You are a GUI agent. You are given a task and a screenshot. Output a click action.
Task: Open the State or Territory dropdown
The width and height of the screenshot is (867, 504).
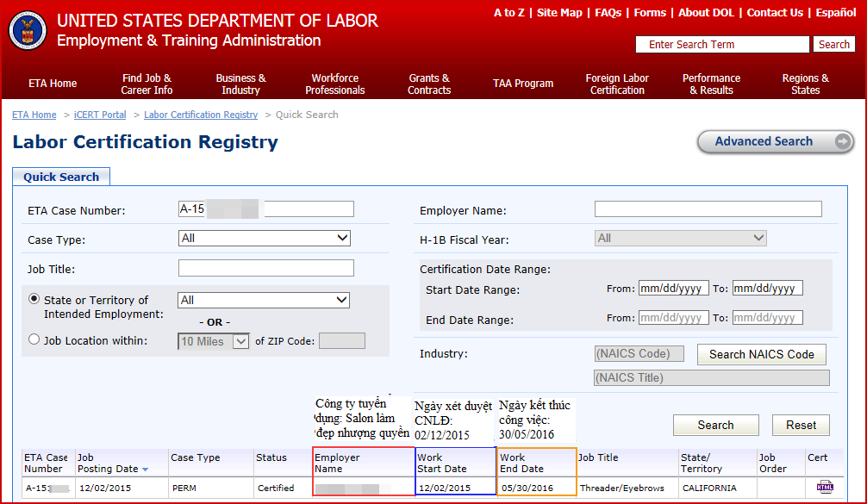(264, 300)
